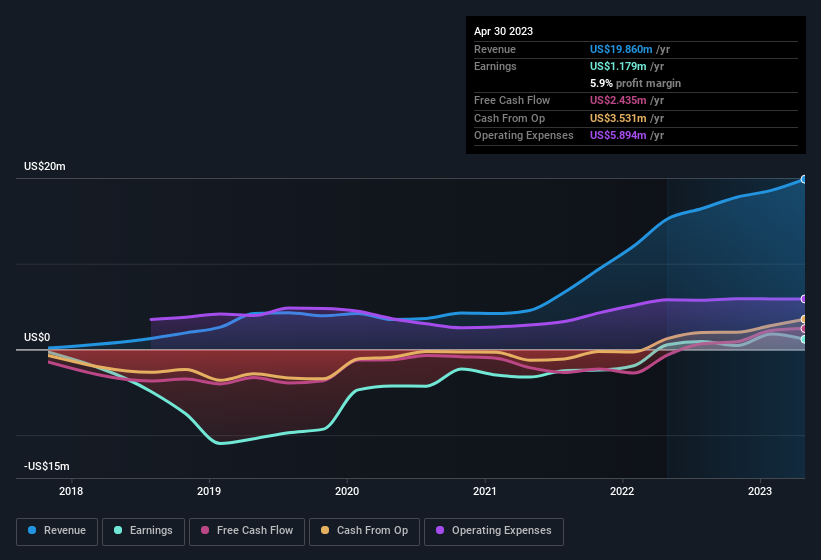821x560 pixels.
Task: Click the 2018 x-axis year label
Action: (71, 491)
